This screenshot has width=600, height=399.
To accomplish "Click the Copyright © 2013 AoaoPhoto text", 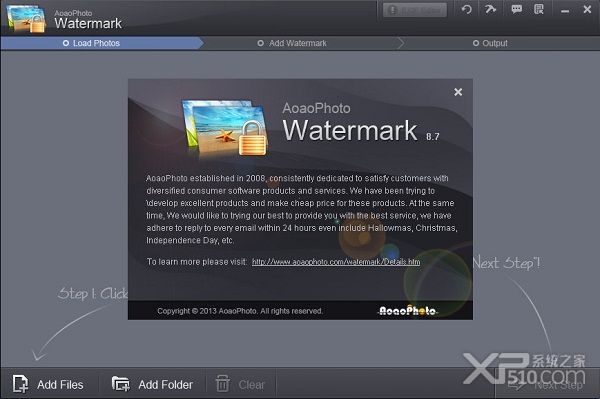I will click(240, 311).
